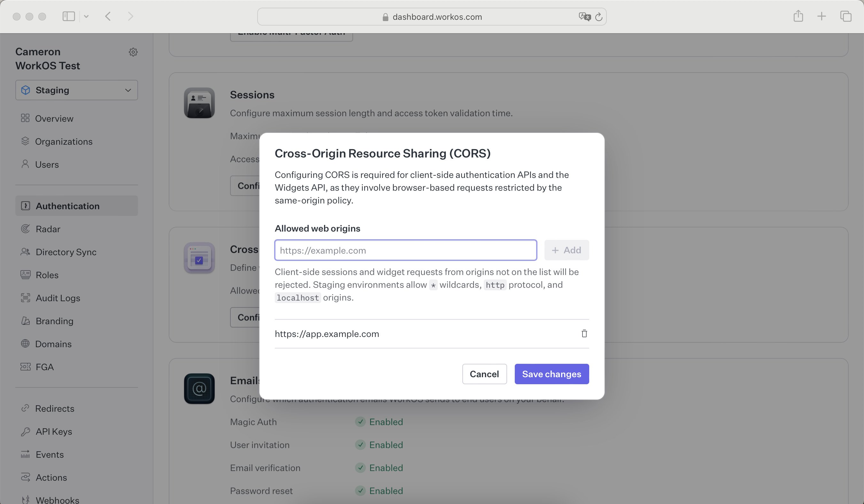This screenshot has width=864, height=504.
Task: Open a new Safari tab
Action: tap(822, 16)
